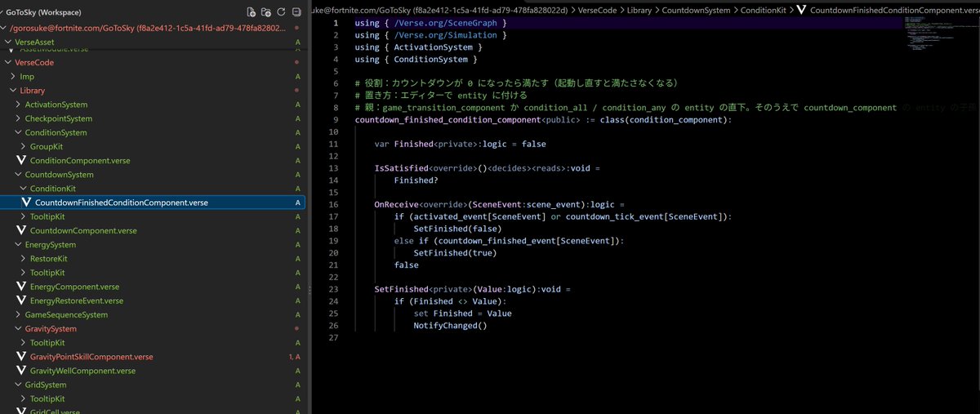The width and height of the screenshot is (980, 414).
Task: Click the New Folder icon in explorer header
Action: click(266, 12)
